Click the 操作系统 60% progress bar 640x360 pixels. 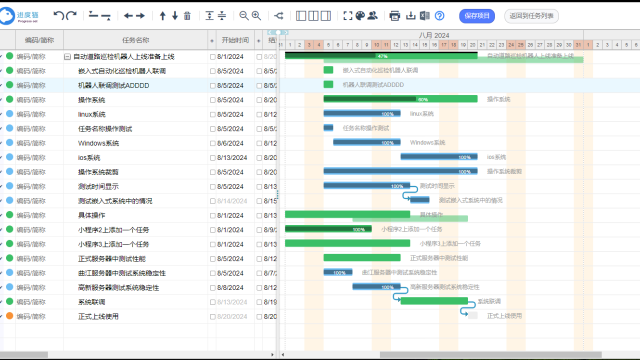click(x=400, y=99)
